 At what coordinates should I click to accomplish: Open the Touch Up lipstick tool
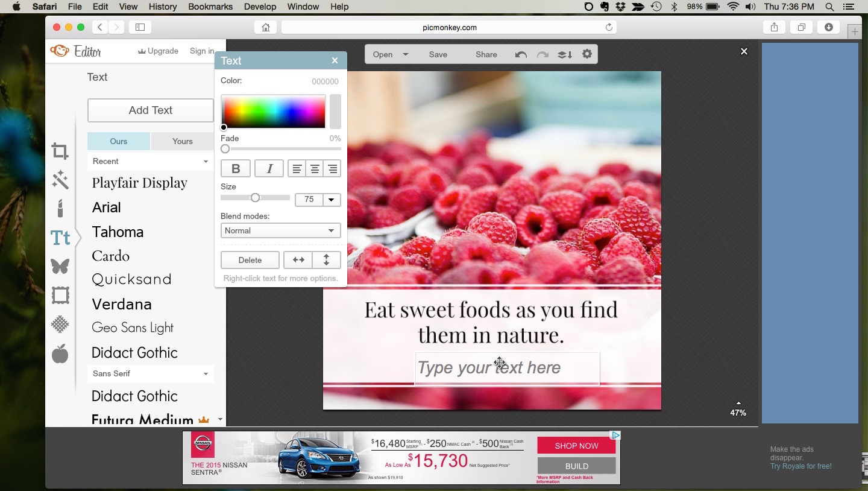(60, 209)
